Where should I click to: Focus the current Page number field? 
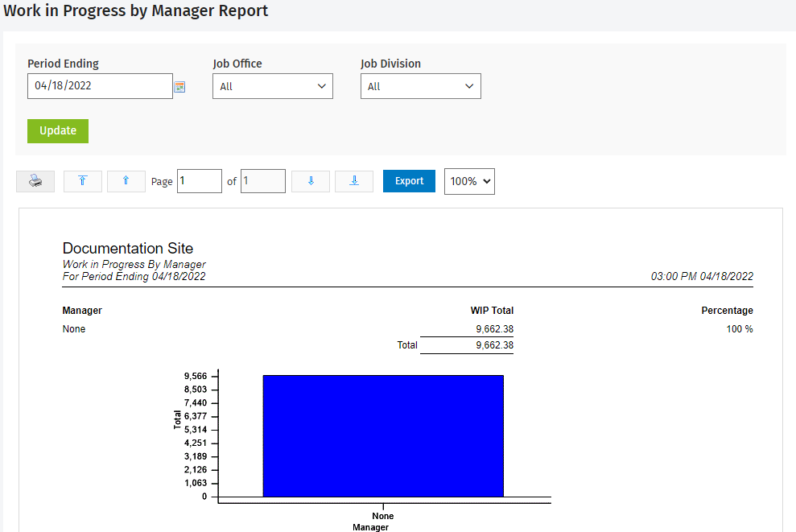point(200,181)
